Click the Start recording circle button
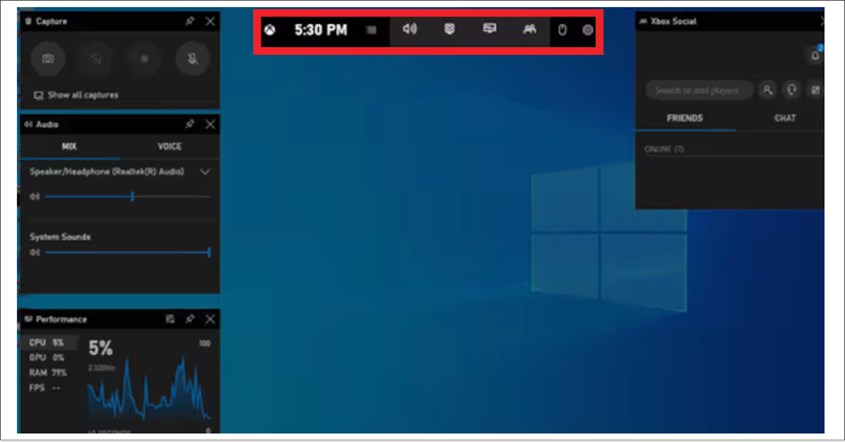Viewport: 845px width, 442px height. click(143, 59)
